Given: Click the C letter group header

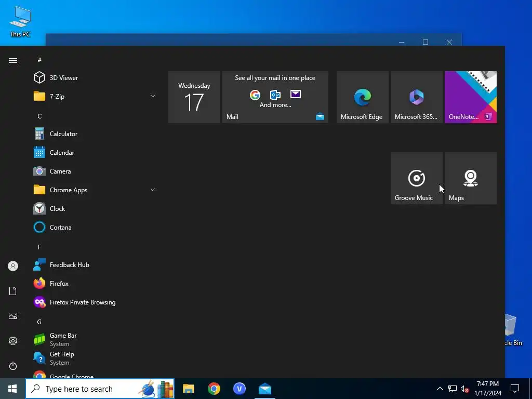Looking at the screenshot, I should (39, 116).
